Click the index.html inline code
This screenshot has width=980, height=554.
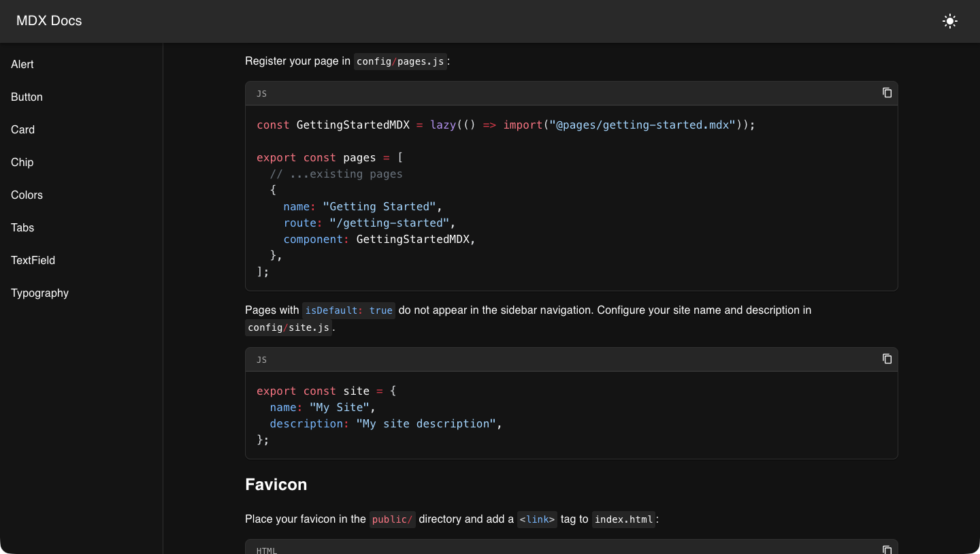[x=624, y=519]
